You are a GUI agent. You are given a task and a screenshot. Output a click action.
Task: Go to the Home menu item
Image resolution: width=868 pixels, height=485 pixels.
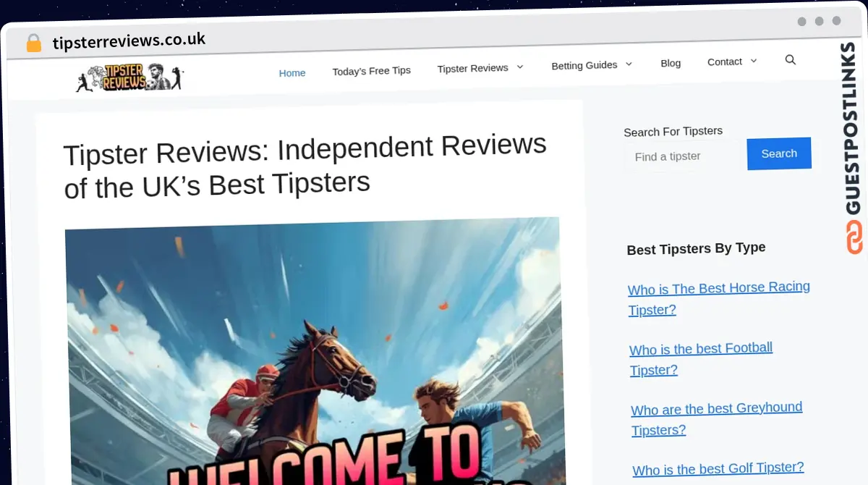click(x=292, y=73)
